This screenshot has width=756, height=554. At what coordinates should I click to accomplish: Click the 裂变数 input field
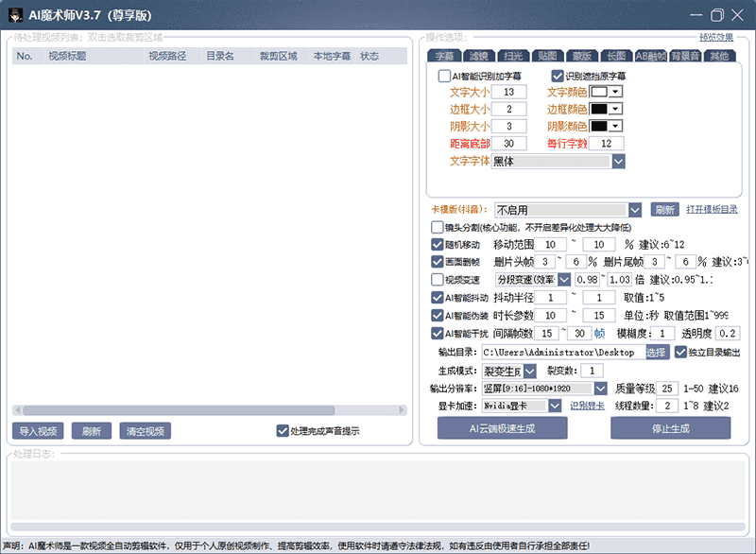[592, 371]
